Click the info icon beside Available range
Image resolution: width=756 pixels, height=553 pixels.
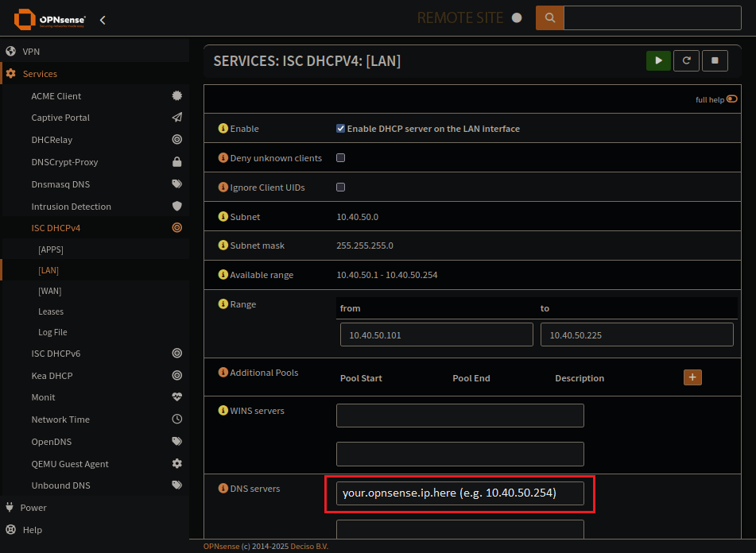point(223,274)
